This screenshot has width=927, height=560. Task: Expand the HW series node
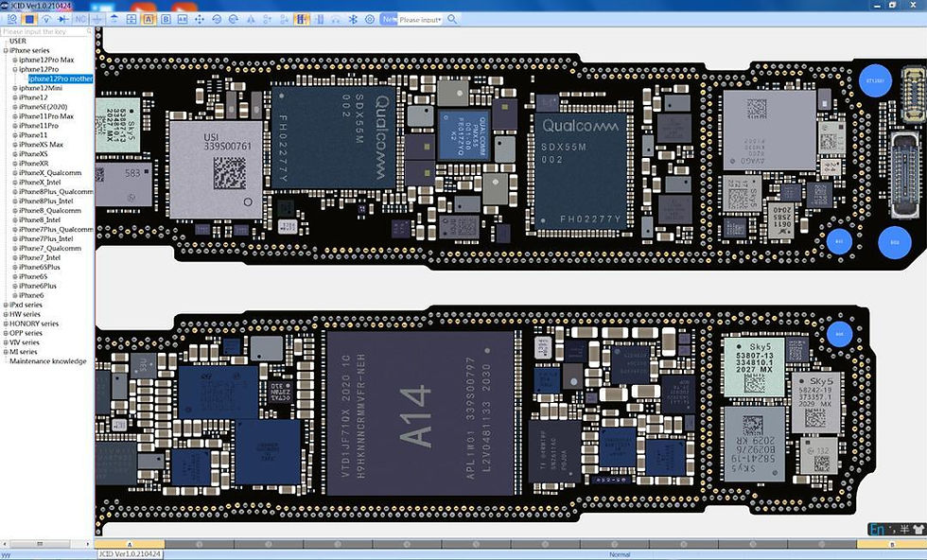click(x=6, y=315)
